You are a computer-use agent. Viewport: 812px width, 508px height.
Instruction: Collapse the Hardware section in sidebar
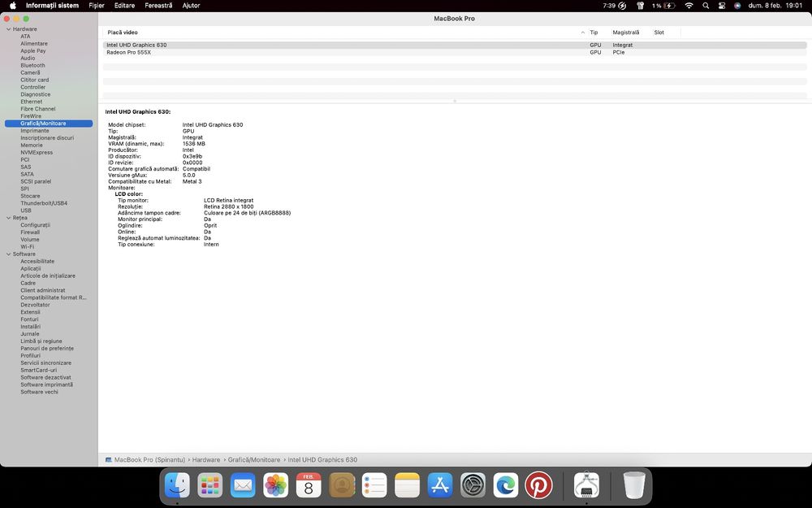[9, 29]
